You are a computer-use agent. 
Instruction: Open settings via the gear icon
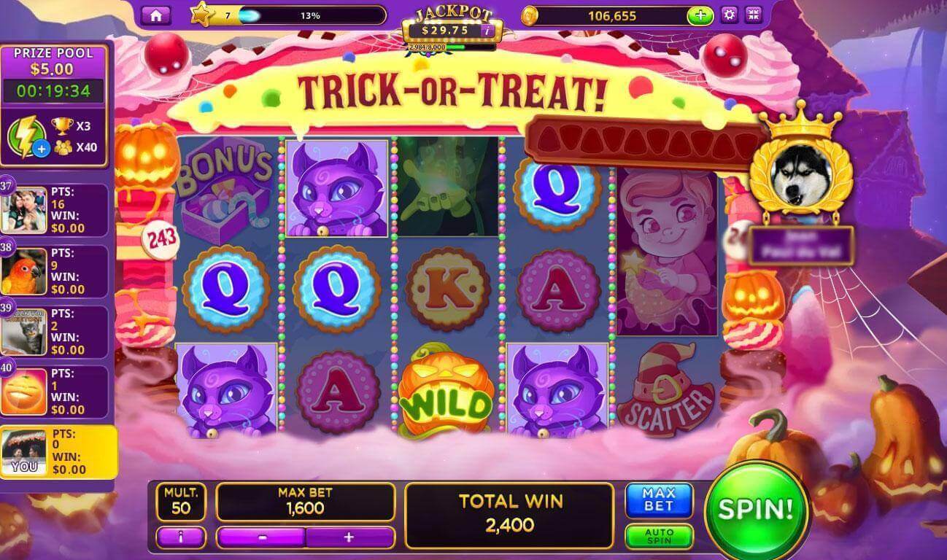(728, 15)
